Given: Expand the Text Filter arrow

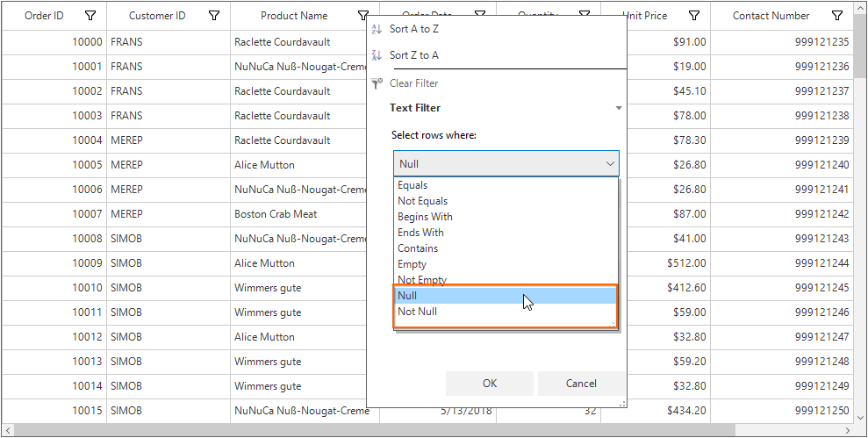Looking at the screenshot, I should 619,108.
